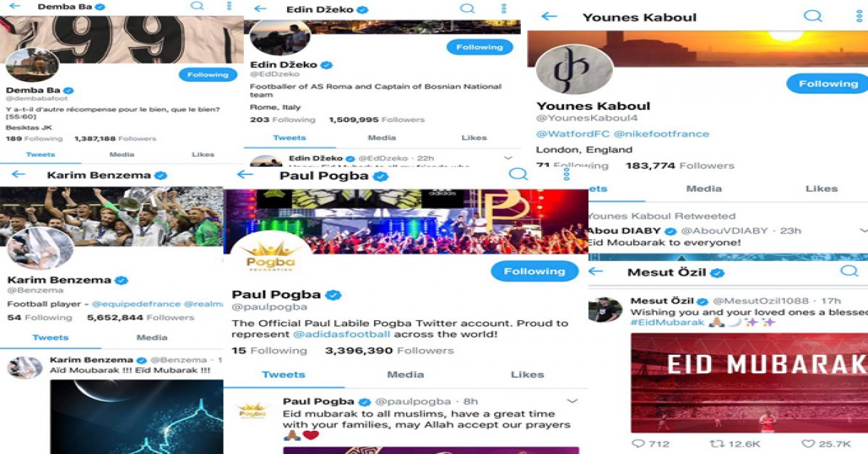Toggle Following button on Demba Ba profile
The width and height of the screenshot is (868, 454).
(208, 74)
